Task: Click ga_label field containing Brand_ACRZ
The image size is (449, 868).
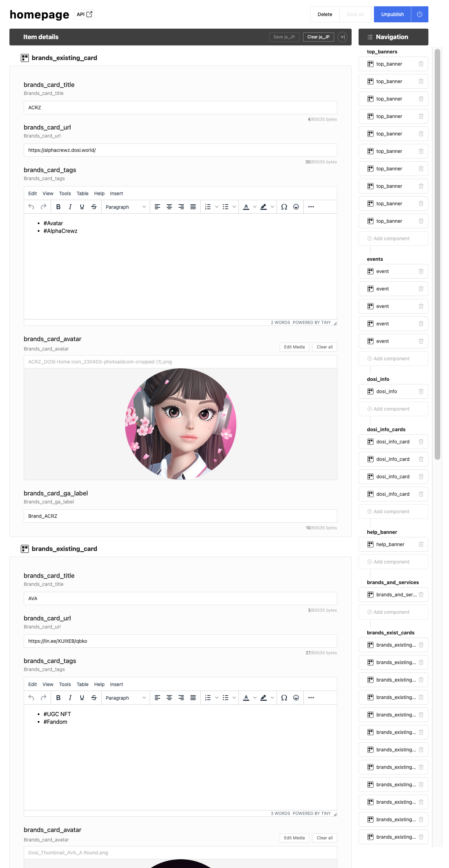Action: [x=181, y=516]
